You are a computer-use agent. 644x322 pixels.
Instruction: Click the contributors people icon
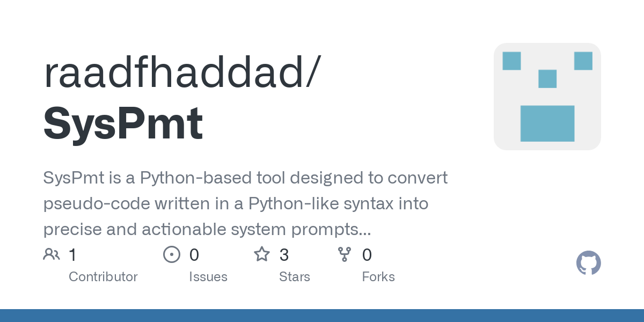coord(52,254)
